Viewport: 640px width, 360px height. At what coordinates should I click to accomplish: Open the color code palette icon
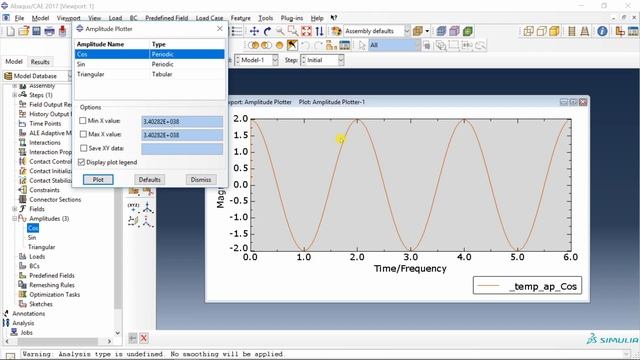[x=336, y=31]
